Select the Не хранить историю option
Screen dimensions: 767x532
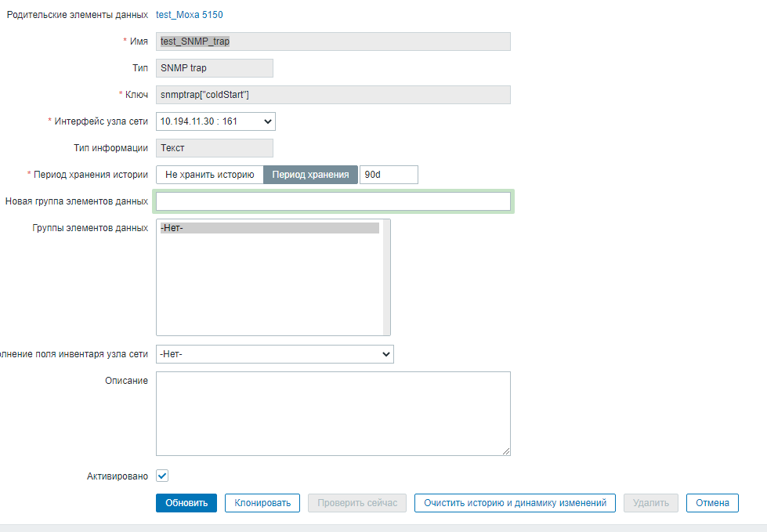(209, 175)
